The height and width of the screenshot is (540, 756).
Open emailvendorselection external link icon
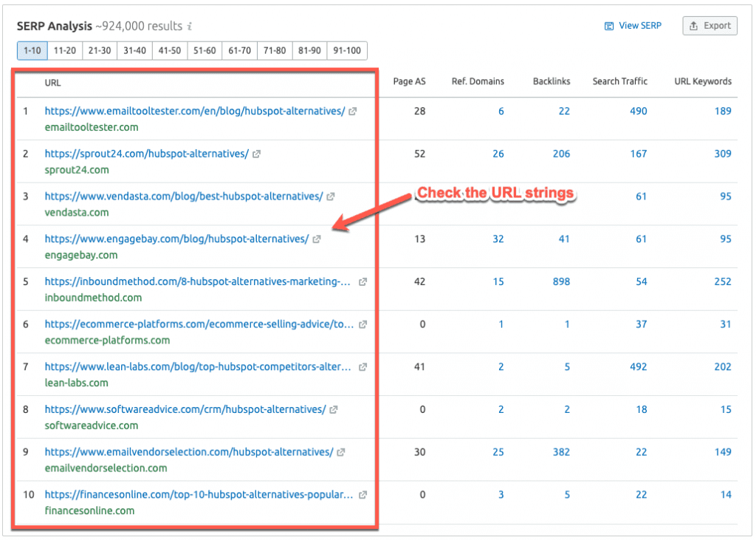[x=341, y=452]
